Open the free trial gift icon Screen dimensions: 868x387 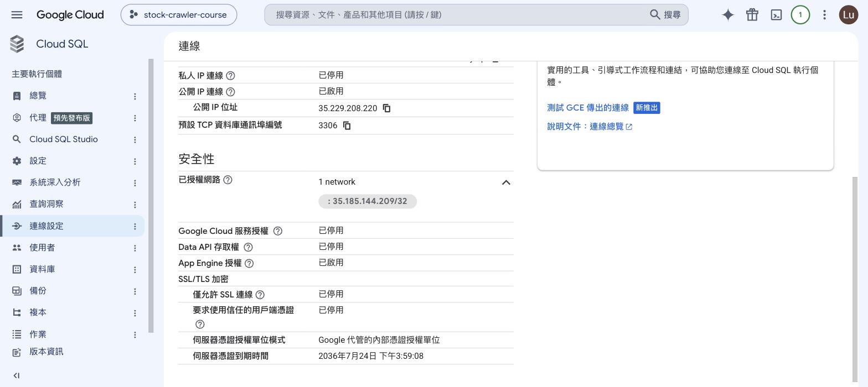click(x=752, y=15)
